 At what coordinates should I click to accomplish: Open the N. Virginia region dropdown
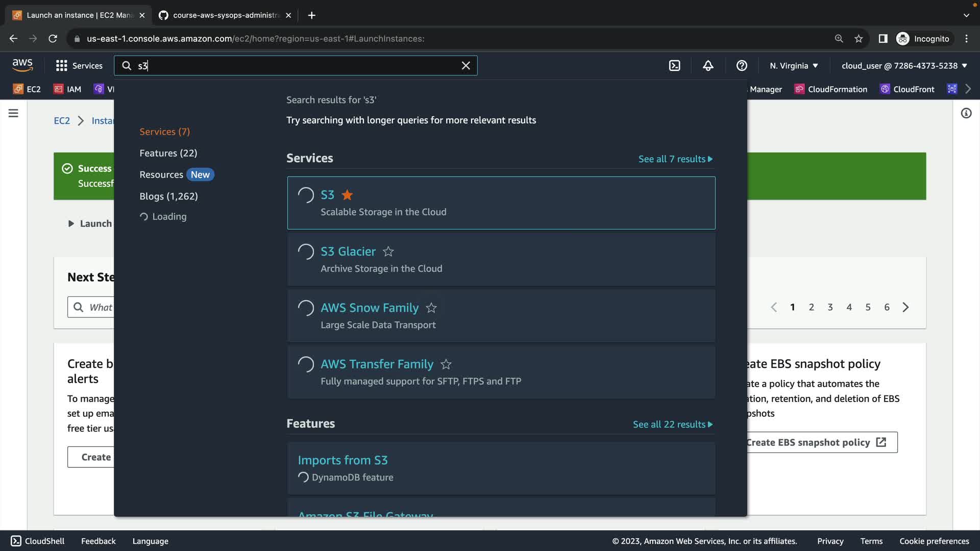(794, 66)
